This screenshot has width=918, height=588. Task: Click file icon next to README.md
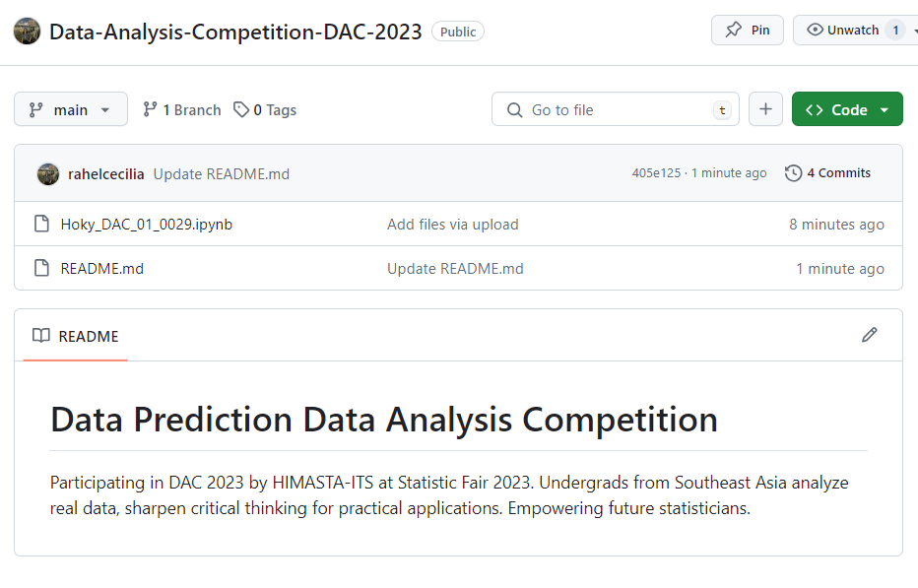41,268
